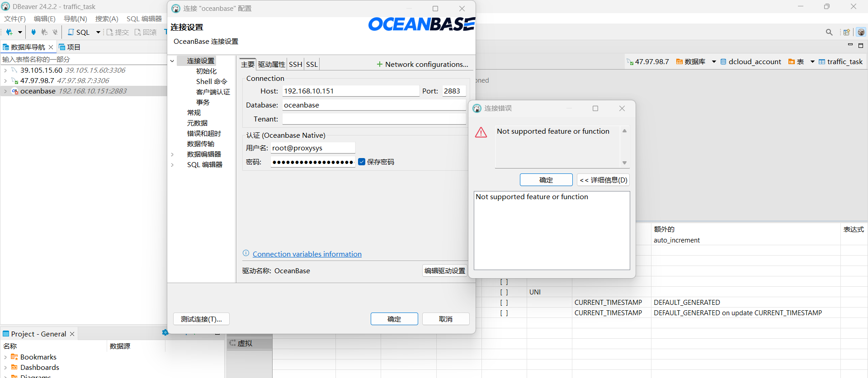Expand the 39.105.15.60 connection node
The image size is (868, 378).
click(5, 70)
